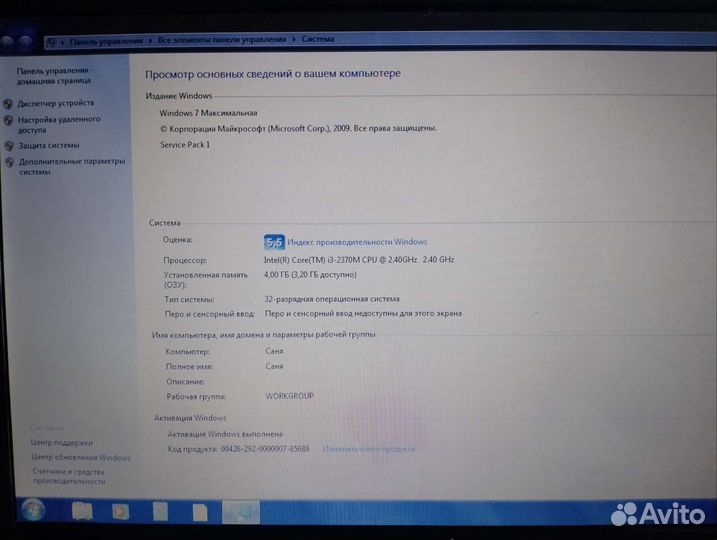
Task: Click the 4,00 ГБ installed memory value
Action: tap(310, 275)
